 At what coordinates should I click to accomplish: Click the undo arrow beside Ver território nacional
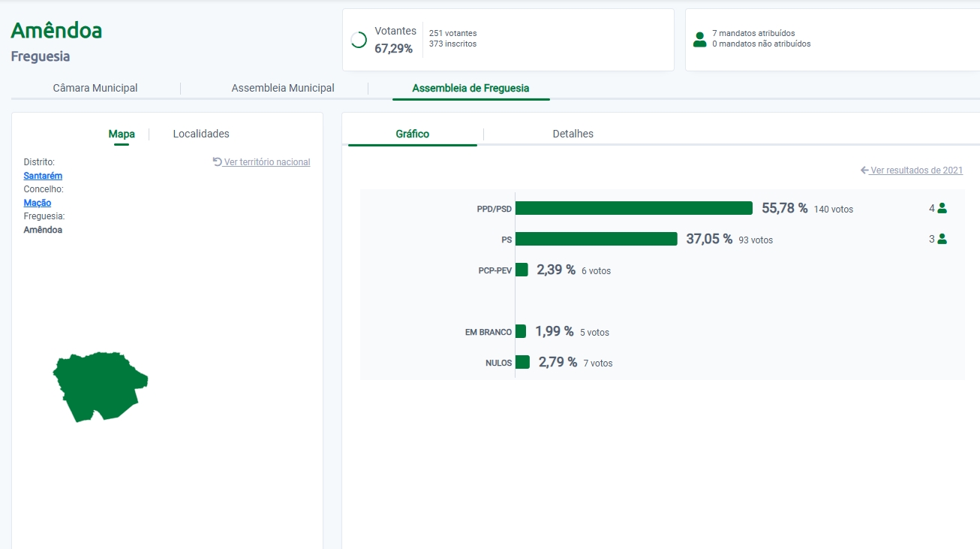tap(218, 161)
